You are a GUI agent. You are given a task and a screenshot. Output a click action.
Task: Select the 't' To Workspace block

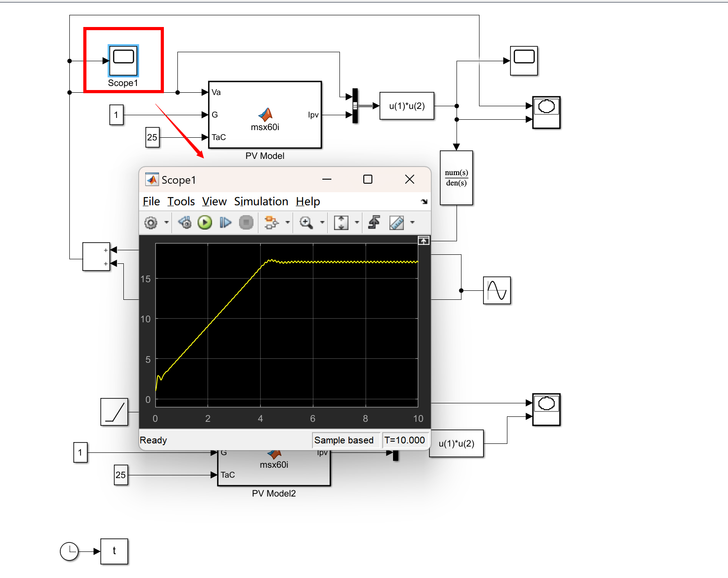click(114, 551)
